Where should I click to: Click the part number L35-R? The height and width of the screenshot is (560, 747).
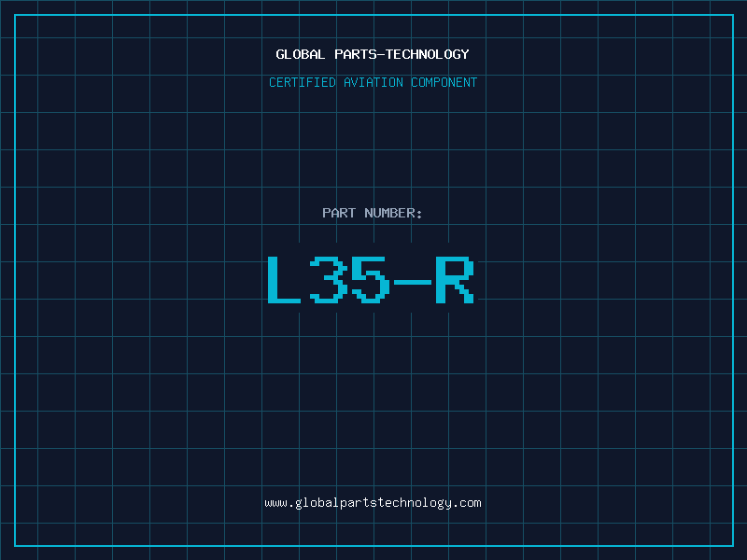(371, 279)
